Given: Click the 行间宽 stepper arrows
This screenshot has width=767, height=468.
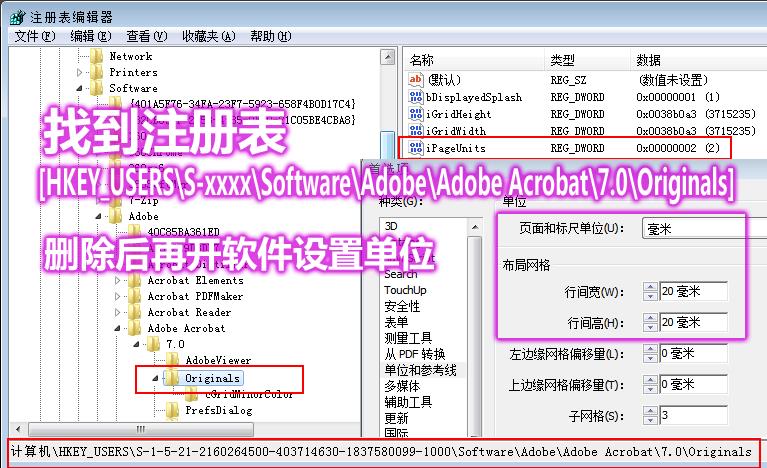Looking at the screenshot, I should click(x=650, y=291).
